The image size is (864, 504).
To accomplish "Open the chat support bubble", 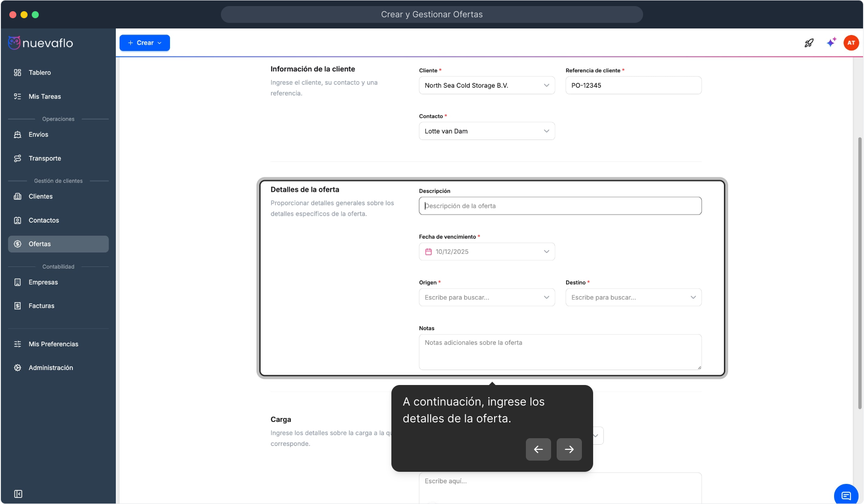I will (846, 495).
